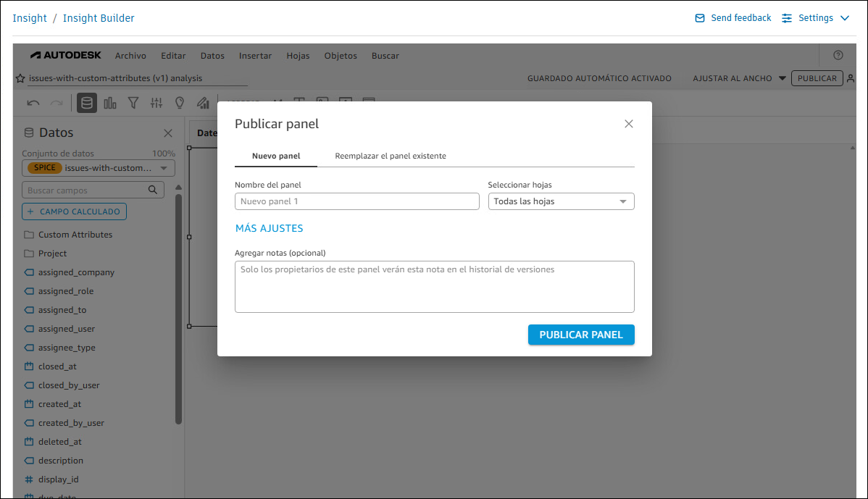Open the visualize bar chart icon

click(109, 102)
